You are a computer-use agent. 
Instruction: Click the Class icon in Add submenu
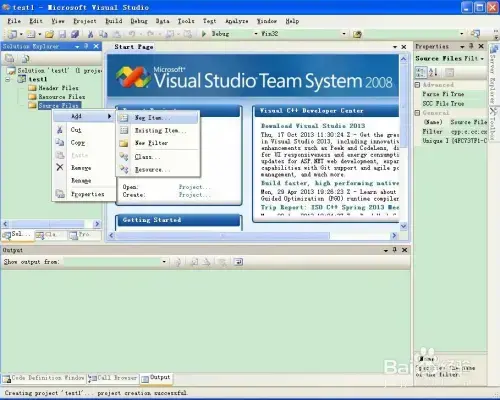point(124,156)
